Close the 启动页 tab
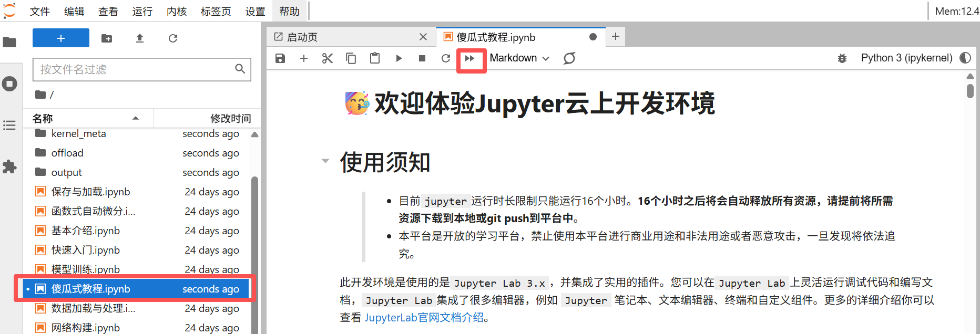 423,37
